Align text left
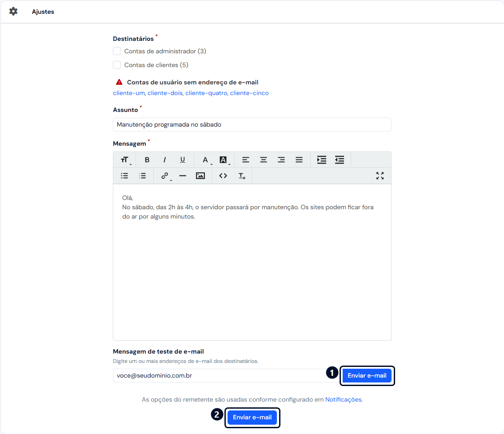Viewport: 504px width, 434px height. pyautogui.click(x=246, y=160)
